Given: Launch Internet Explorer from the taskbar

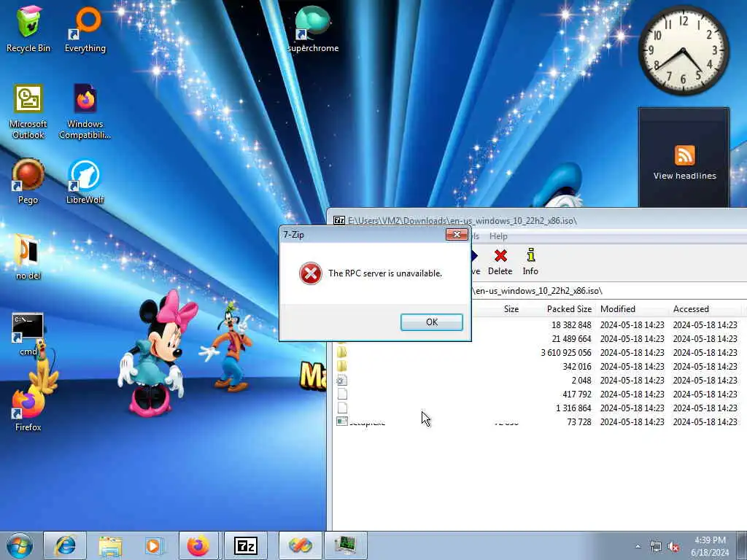Looking at the screenshot, I should point(65,545).
